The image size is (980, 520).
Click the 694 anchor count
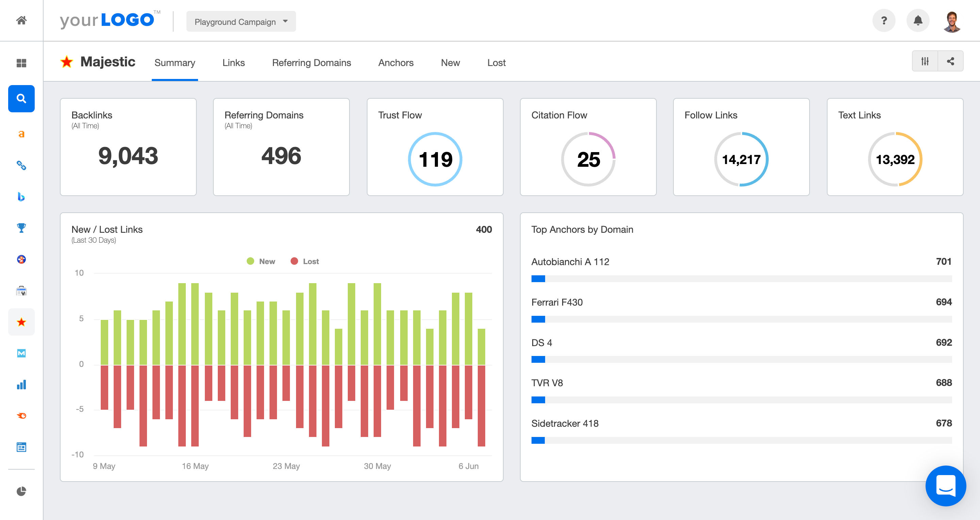[x=944, y=302]
